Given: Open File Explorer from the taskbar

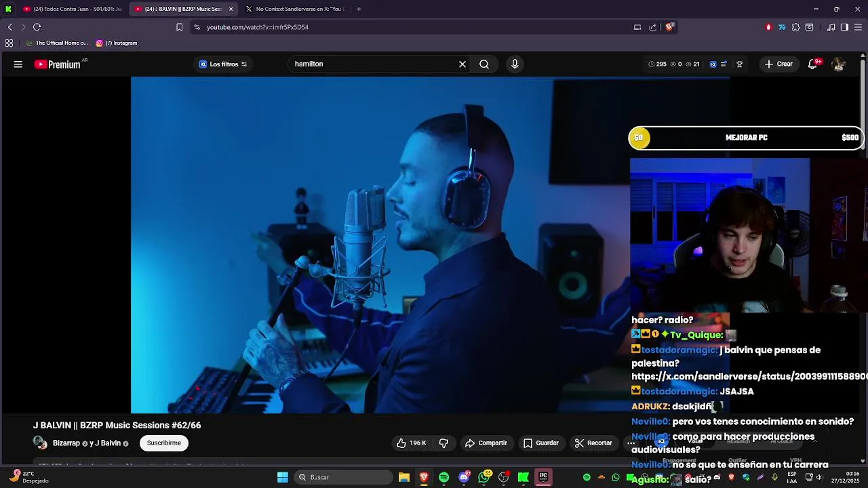Looking at the screenshot, I should (x=403, y=477).
